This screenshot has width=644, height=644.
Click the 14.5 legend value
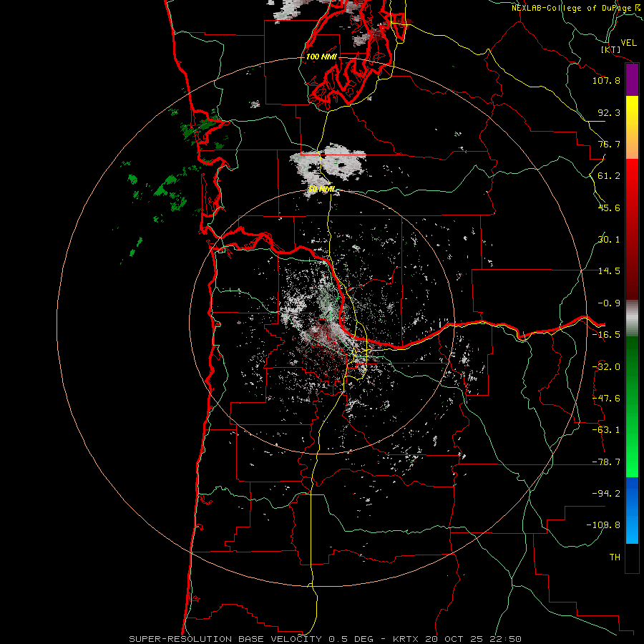click(609, 271)
